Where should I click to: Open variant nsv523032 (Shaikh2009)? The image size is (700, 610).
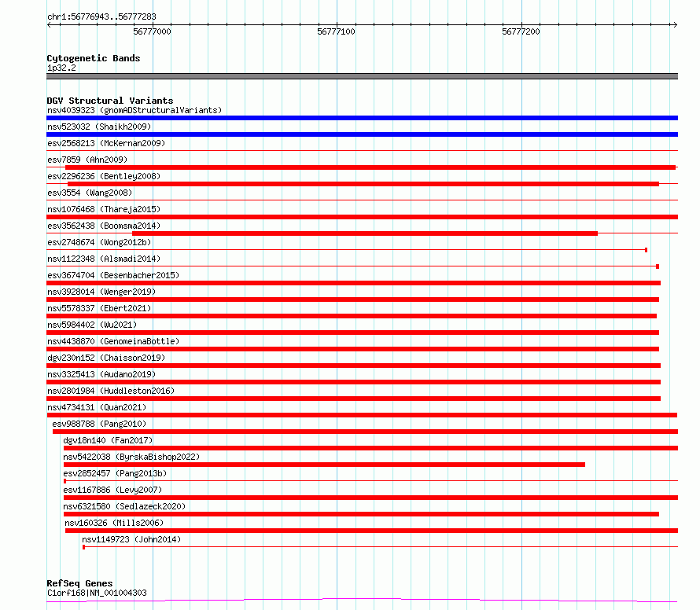pos(99,127)
